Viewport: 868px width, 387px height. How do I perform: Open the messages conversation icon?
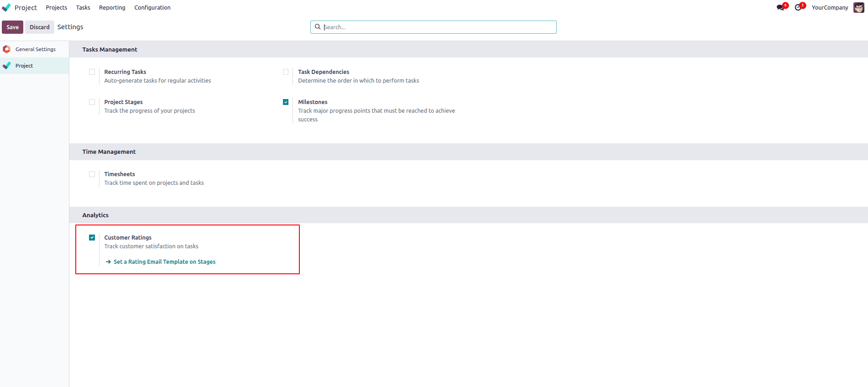pos(780,7)
